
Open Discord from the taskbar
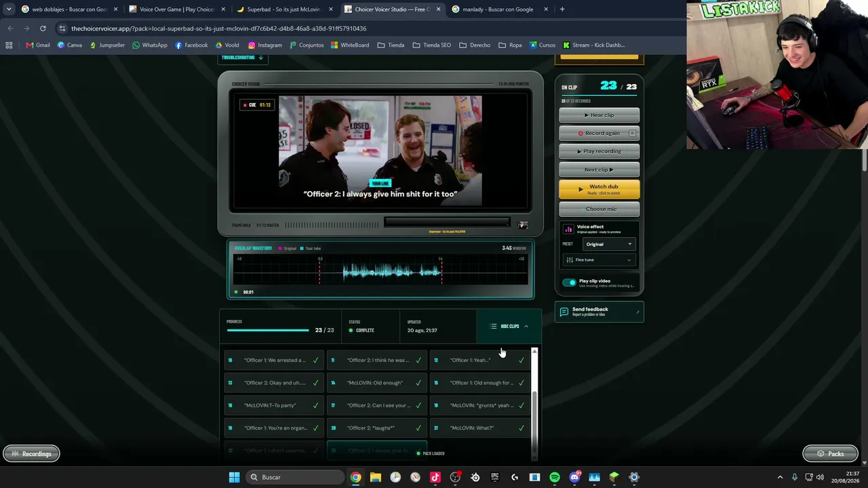pyautogui.click(x=574, y=477)
